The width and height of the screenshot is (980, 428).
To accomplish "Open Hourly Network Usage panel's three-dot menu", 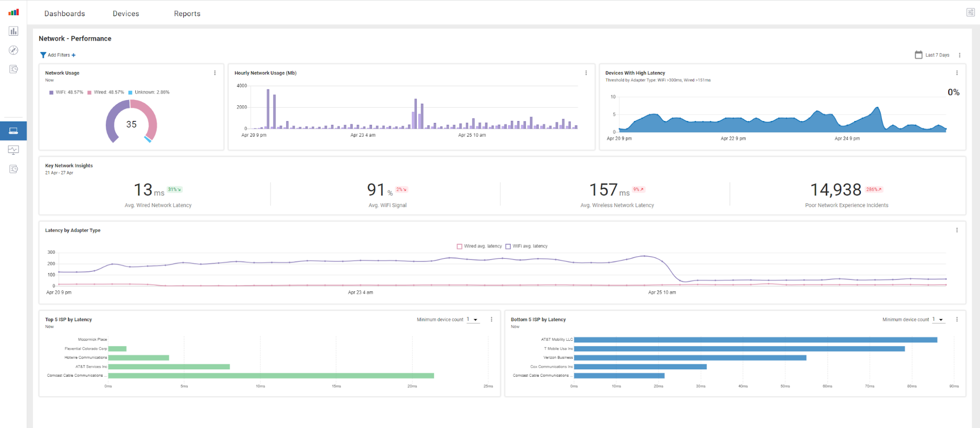I will point(586,73).
